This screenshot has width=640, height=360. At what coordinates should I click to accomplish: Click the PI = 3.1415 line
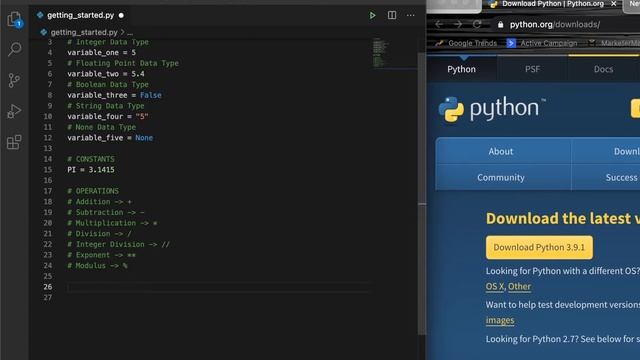(x=91, y=169)
